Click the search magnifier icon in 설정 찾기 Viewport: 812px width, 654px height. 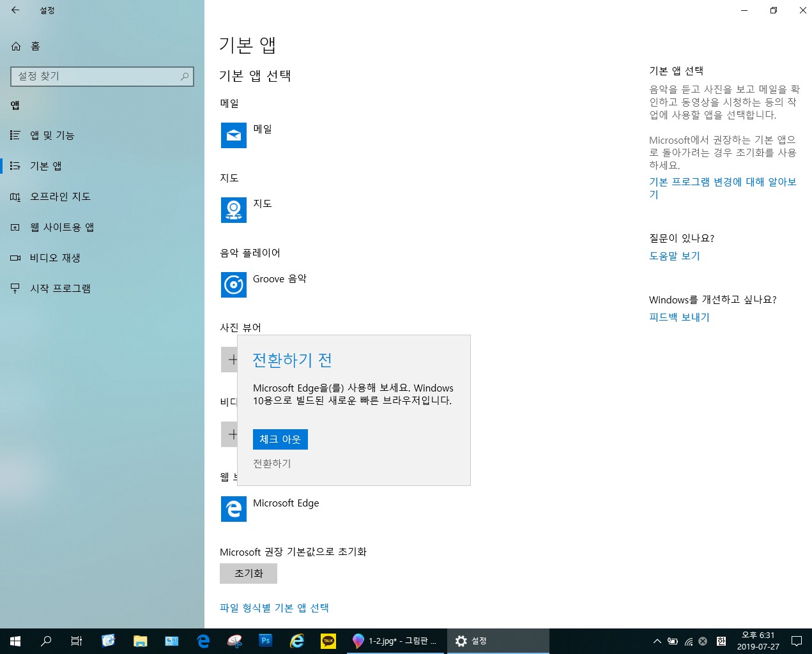point(185,76)
